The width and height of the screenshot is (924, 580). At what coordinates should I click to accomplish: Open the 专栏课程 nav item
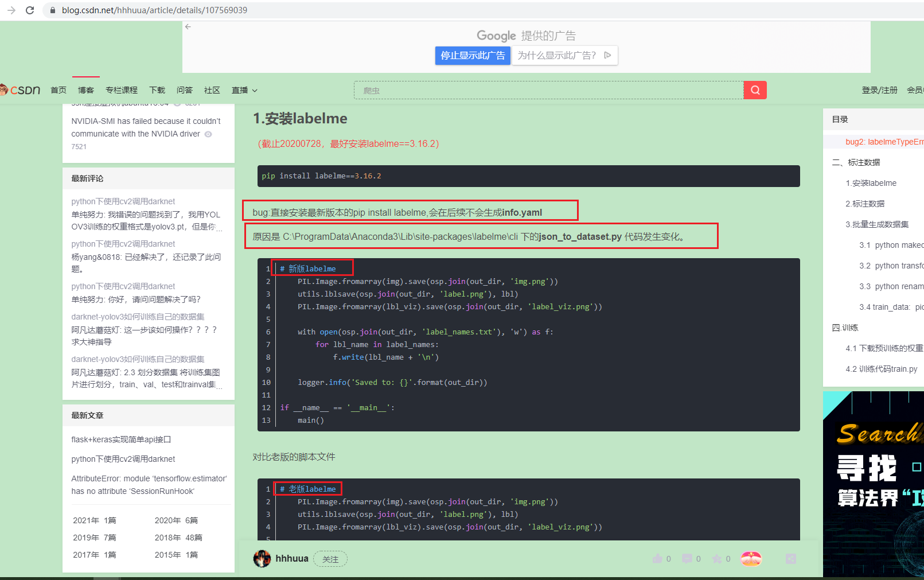122,90
